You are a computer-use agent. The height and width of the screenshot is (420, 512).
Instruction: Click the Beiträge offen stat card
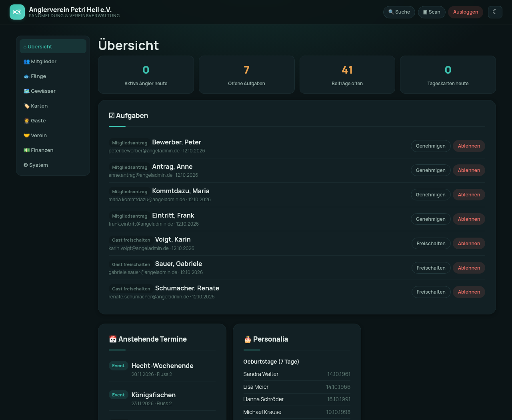pos(347,75)
